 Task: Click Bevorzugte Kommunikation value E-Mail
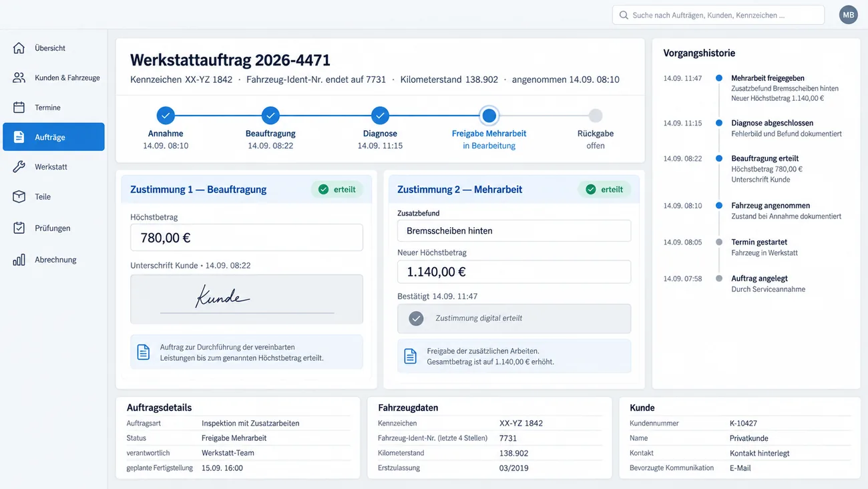[x=740, y=468]
